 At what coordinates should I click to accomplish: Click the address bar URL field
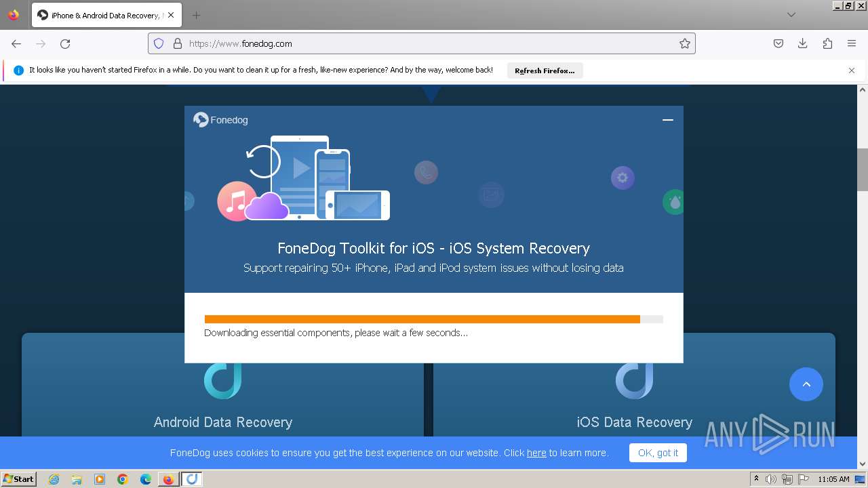(x=420, y=43)
